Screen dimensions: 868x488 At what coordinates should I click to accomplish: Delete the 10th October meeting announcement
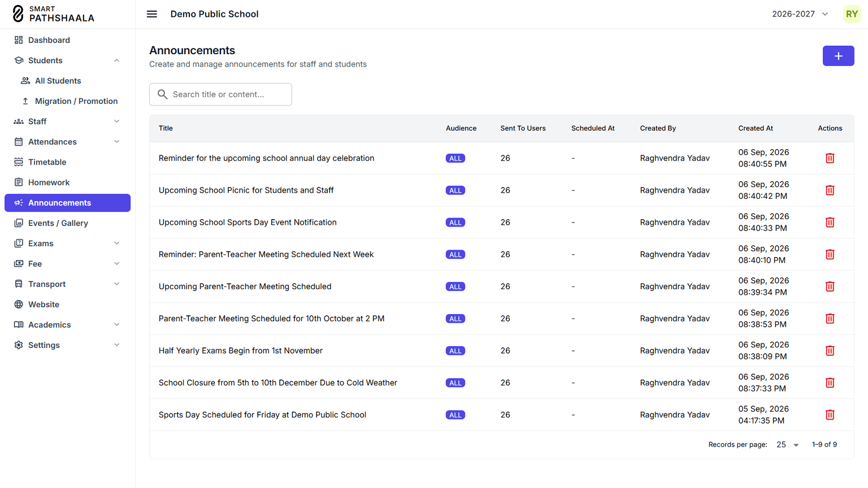[830, 319]
